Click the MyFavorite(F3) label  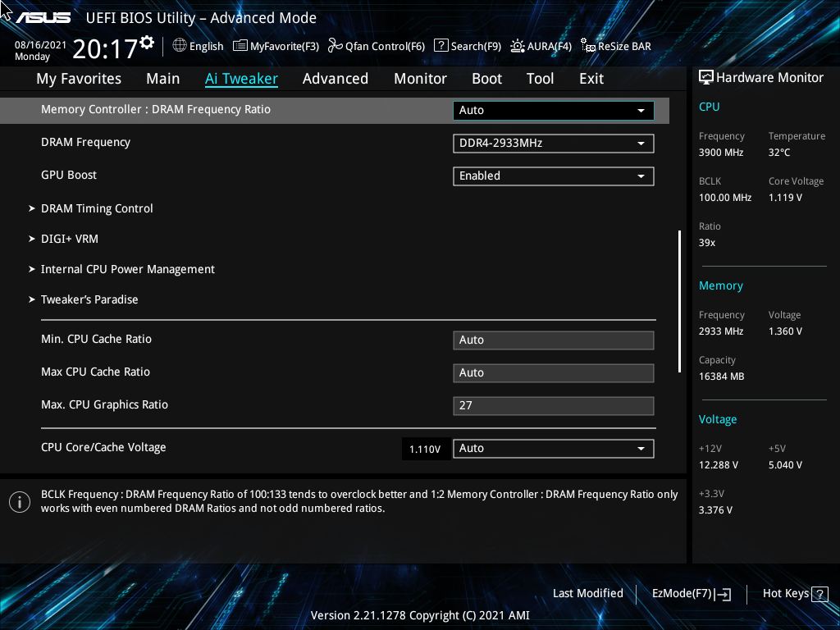(285, 46)
